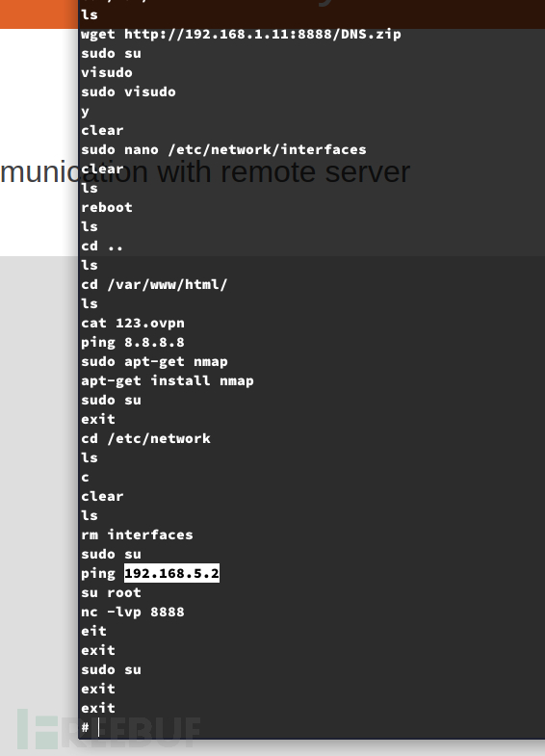Click the highlighted IP 192.168.5.2
545x756 pixels.
point(171,573)
